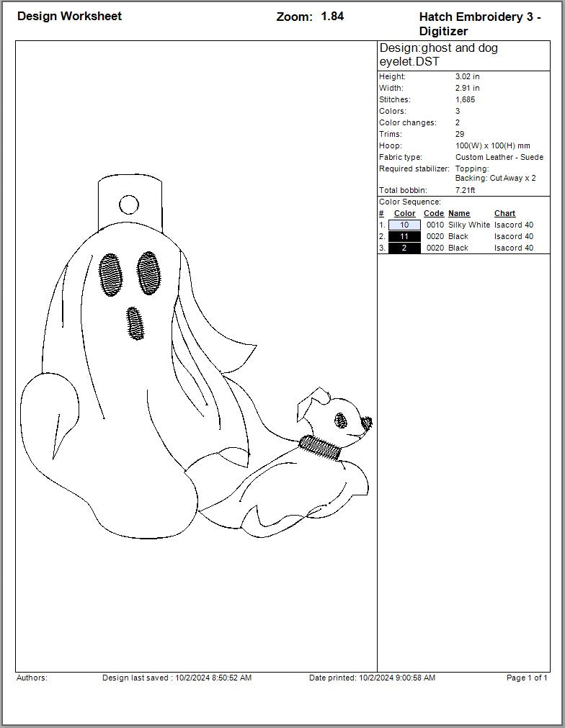Click the eyelet hole circle above the ghost
The width and height of the screenshot is (565, 728).
129,205
